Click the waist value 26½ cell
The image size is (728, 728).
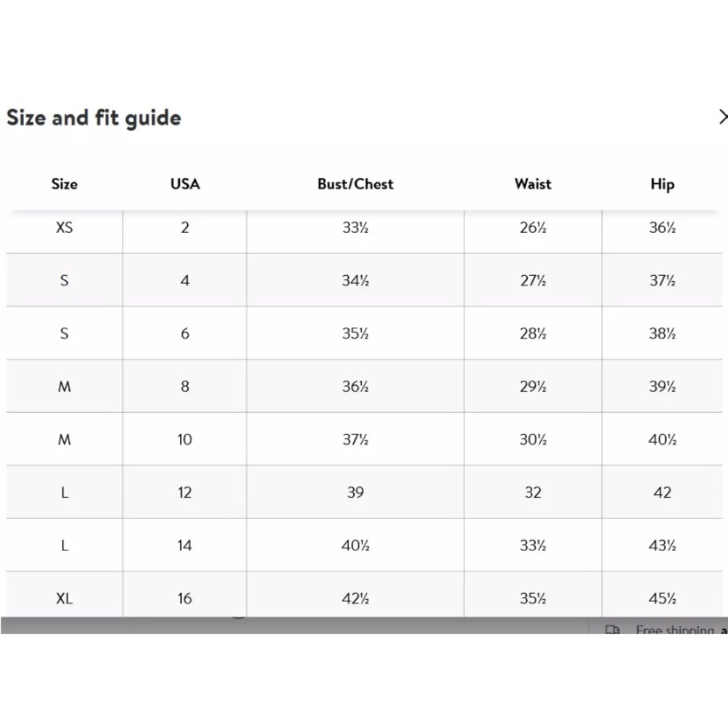click(533, 227)
